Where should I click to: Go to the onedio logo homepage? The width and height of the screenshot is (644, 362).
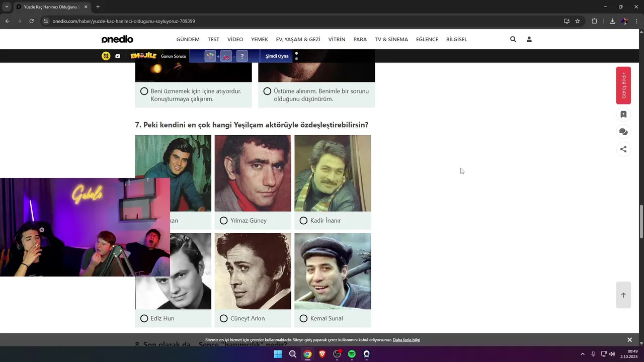[x=117, y=39]
